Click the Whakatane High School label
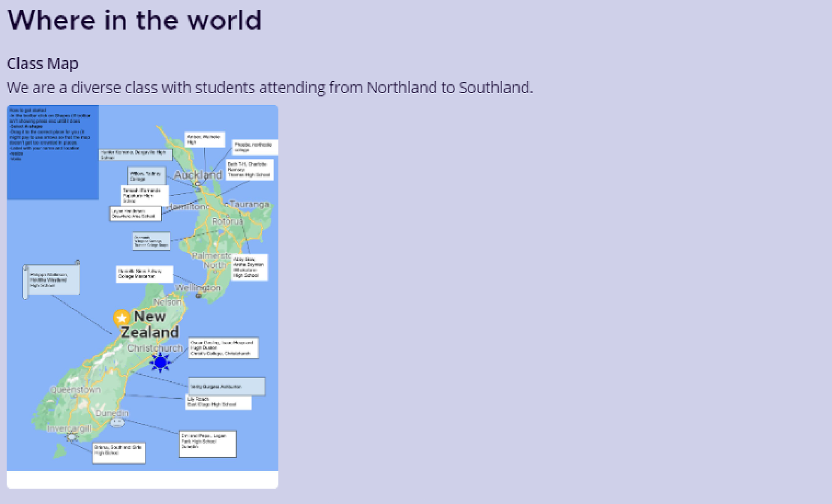The width and height of the screenshot is (832, 504). pyautogui.click(x=249, y=267)
